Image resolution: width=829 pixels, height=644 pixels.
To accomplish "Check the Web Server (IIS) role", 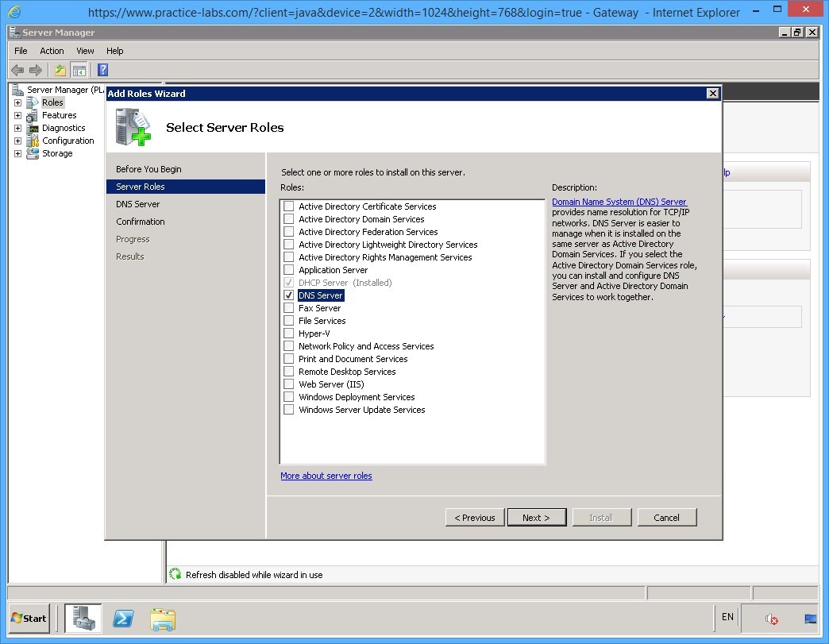I will pos(289,384).
